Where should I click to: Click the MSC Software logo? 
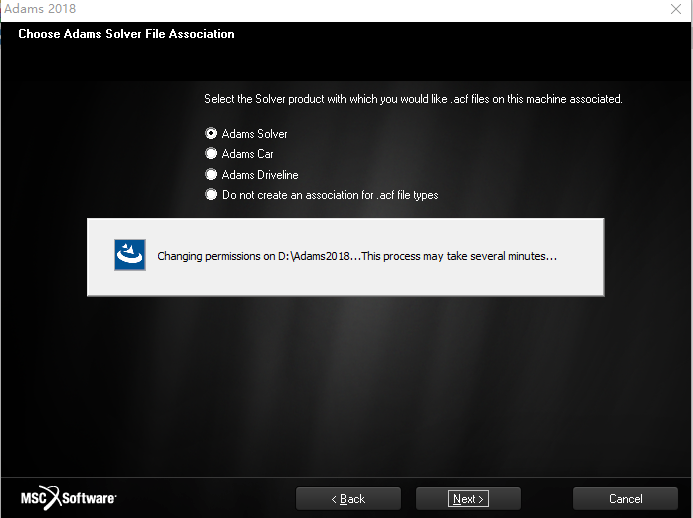tap(69, 498)
